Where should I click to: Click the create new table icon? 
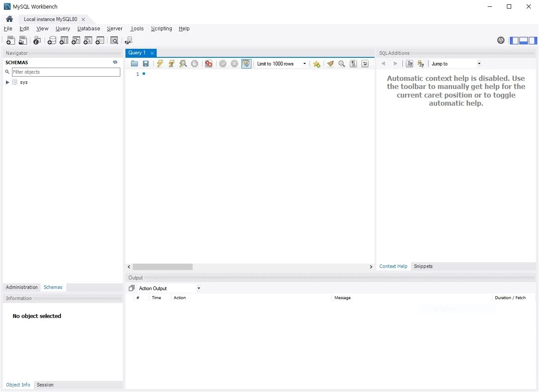pos(64,40)
